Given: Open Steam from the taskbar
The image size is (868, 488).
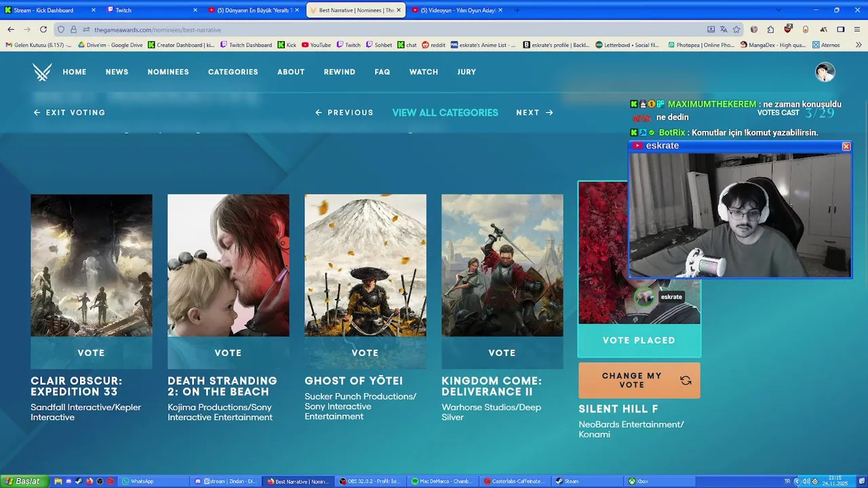Looking at the screenshot, I should coord(588,481).
